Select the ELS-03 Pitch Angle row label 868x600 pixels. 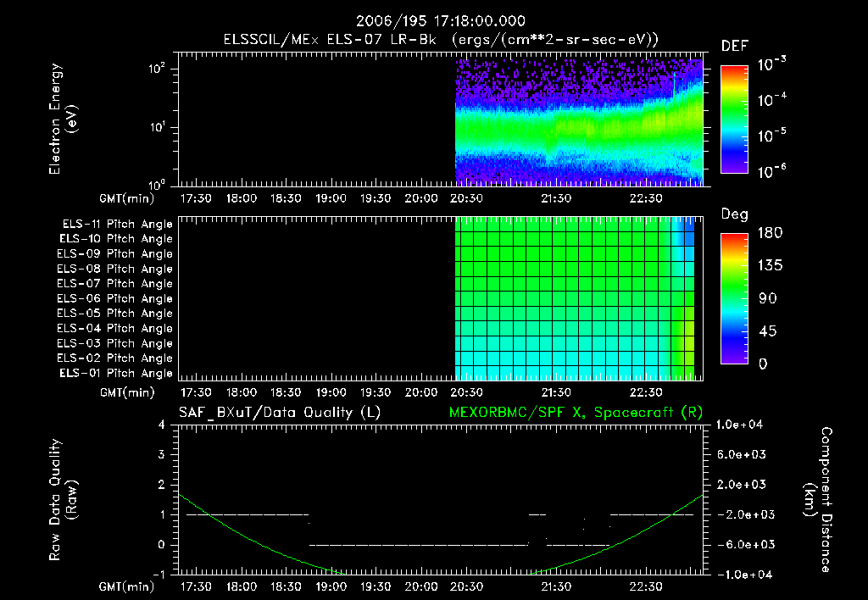coord(114,344)
